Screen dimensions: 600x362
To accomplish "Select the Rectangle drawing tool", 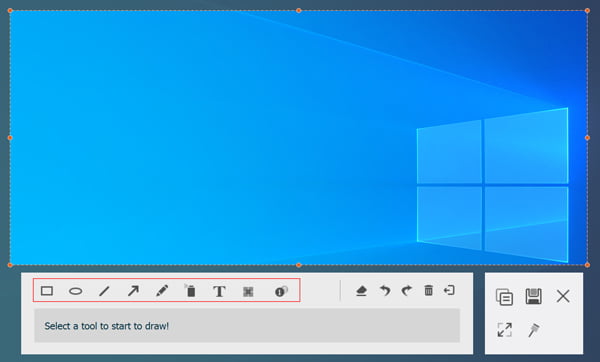I will [47, 291].
